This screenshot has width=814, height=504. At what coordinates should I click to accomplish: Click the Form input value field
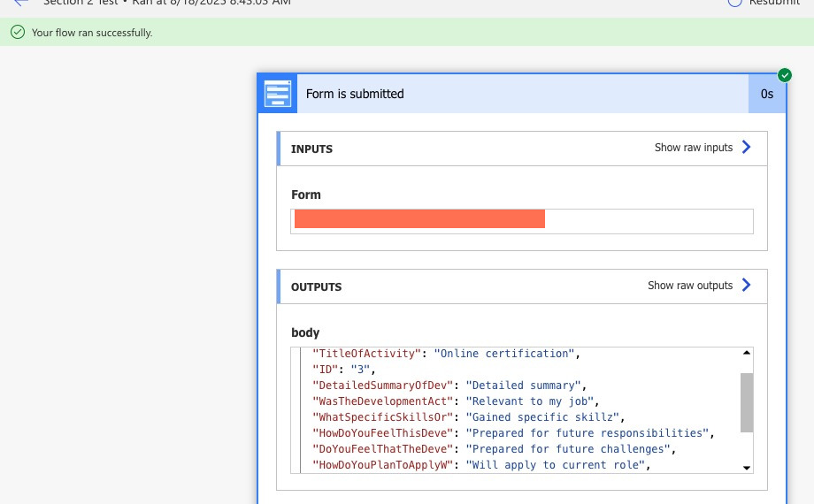pyautogui.click(x=522, y=221)
